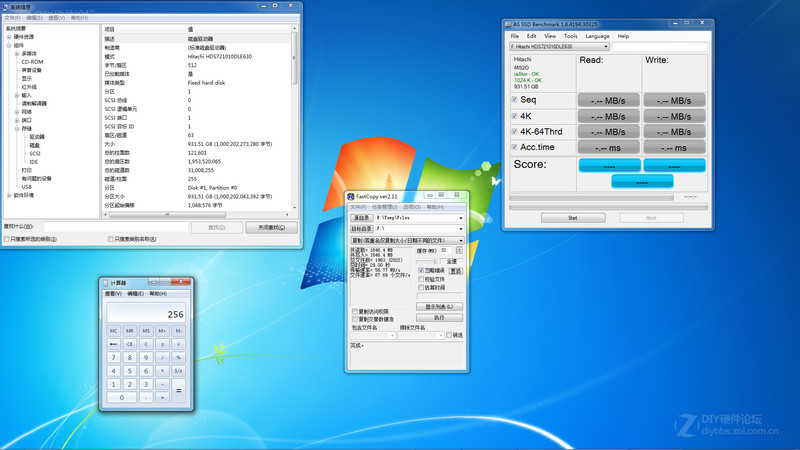Screen dimensions: 800x450
Task: Open the Language menu in AS SSD Benchmark
Action: [598, 36]
